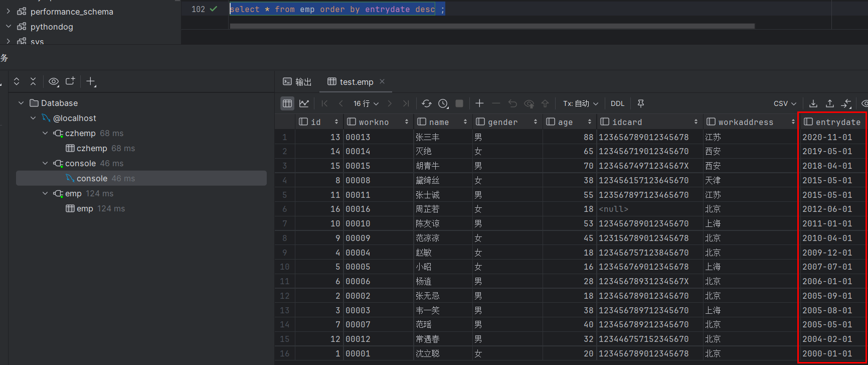868x365 pixels.
Task: Select workaddress cell 天津
Action: (751, 180)
